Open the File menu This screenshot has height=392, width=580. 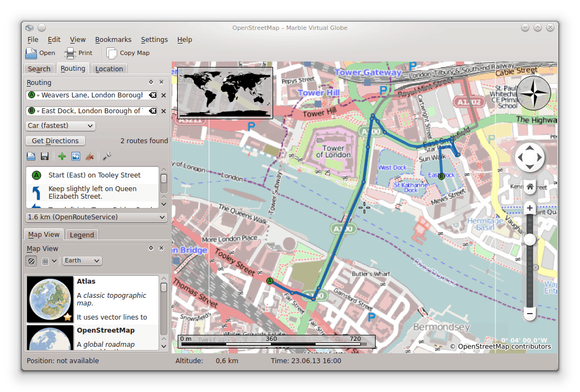point(33,40)
